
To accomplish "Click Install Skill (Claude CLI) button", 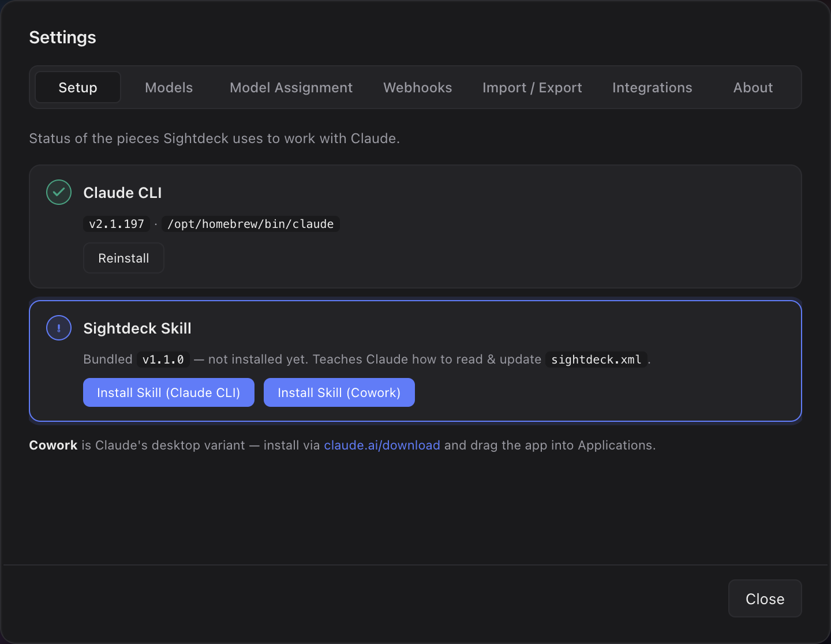I will click(x=169, y=392).
